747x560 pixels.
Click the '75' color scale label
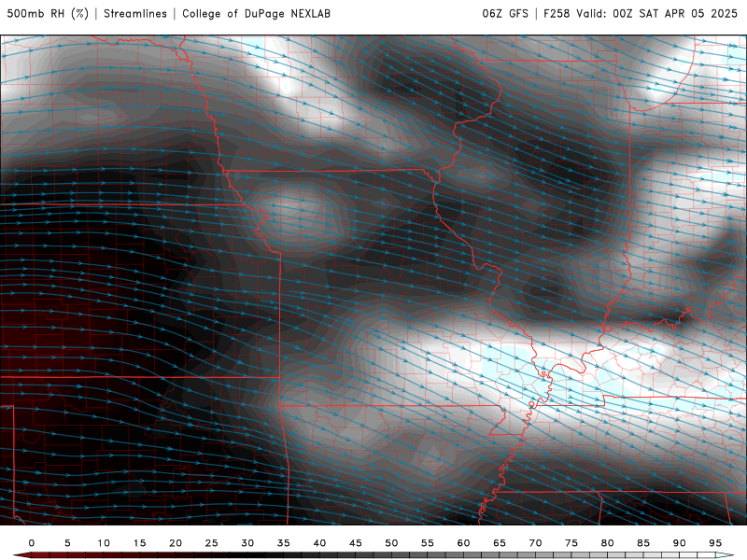(571, 543)
